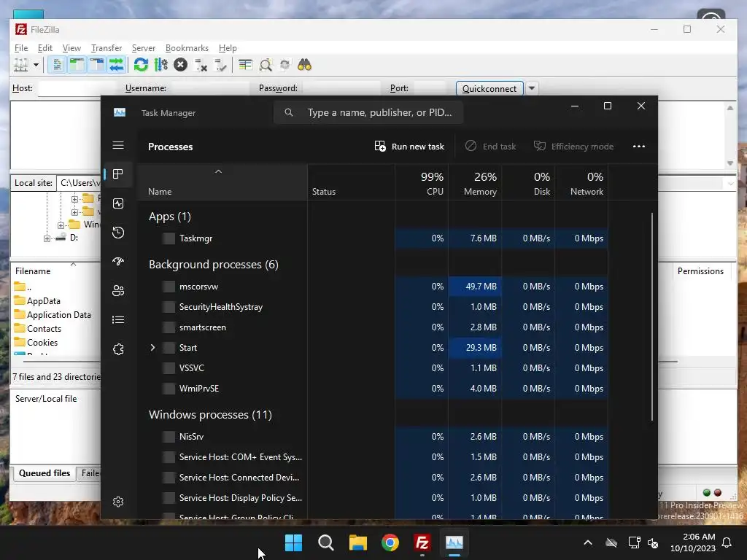This screenshot has width=747, height=560.
Task: Open Details page icon in sidebar
Action: 118,319
